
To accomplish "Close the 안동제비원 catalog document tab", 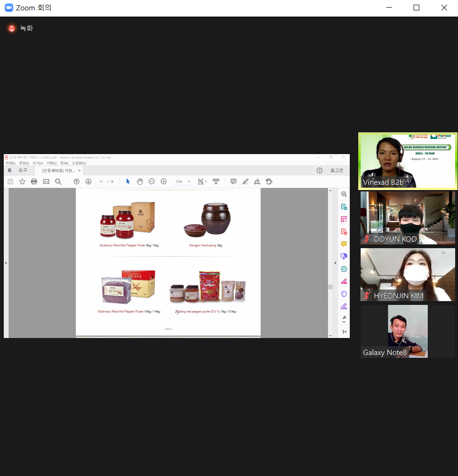I will click(x=79, y=171).
